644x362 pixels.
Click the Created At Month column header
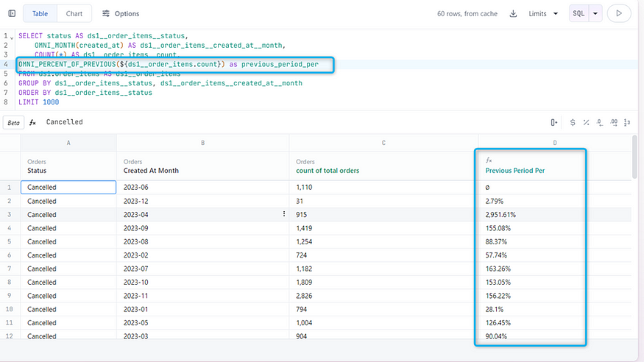(x=203, y=166)
